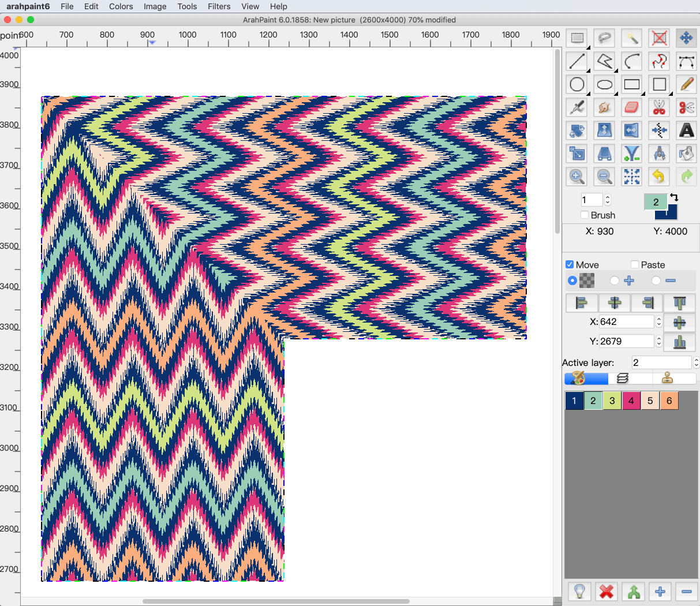Screen dimensions: 700x606
Task: Pick the curve tool with red points
Action: [x=659, y=61]
